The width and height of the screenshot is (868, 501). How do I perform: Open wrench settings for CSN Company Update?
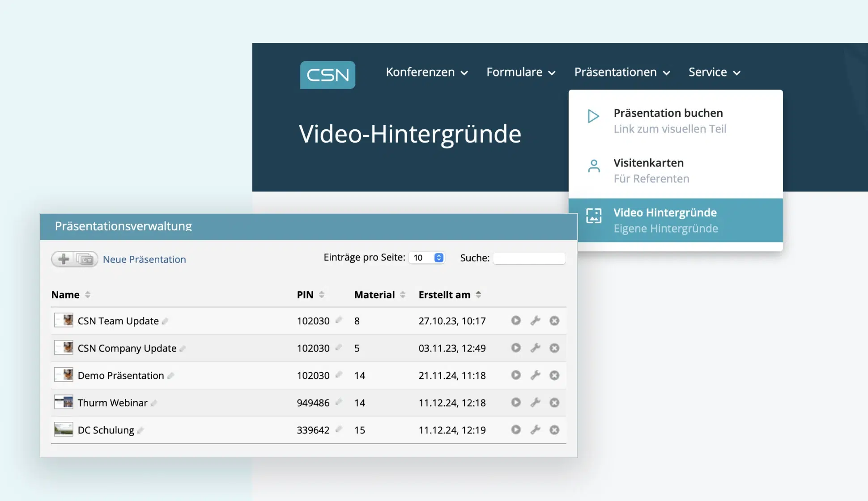pos(536,348)
